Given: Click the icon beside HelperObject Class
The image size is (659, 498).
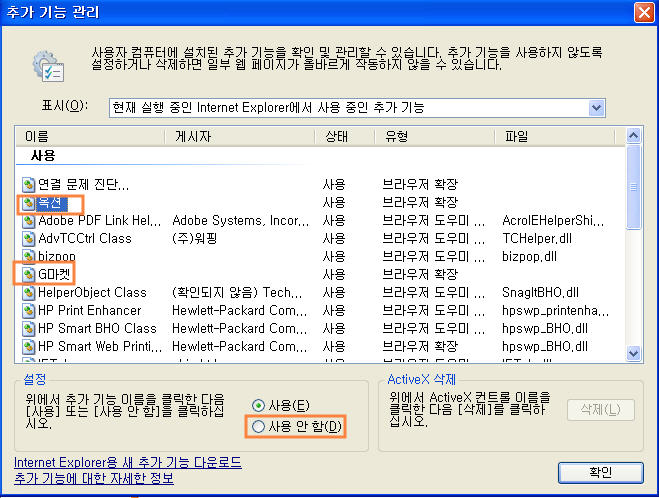Looking at the screenshot, I should 28,292.
